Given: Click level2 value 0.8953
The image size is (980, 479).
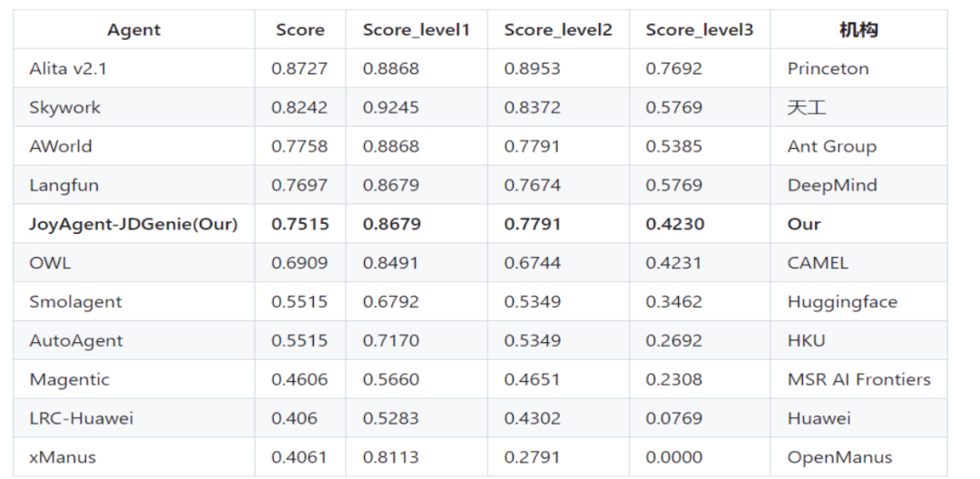Looking at the screenshot, I should 533,69.
